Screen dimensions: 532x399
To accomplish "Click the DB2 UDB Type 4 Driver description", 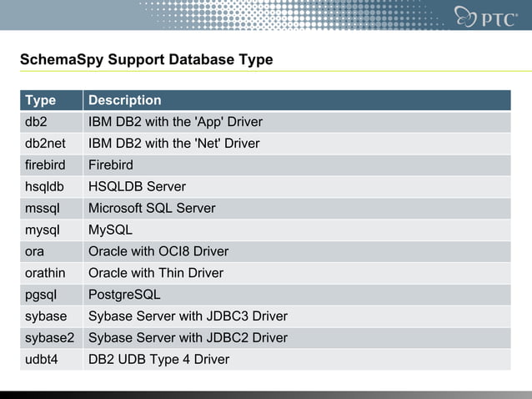I will point(158,360).
